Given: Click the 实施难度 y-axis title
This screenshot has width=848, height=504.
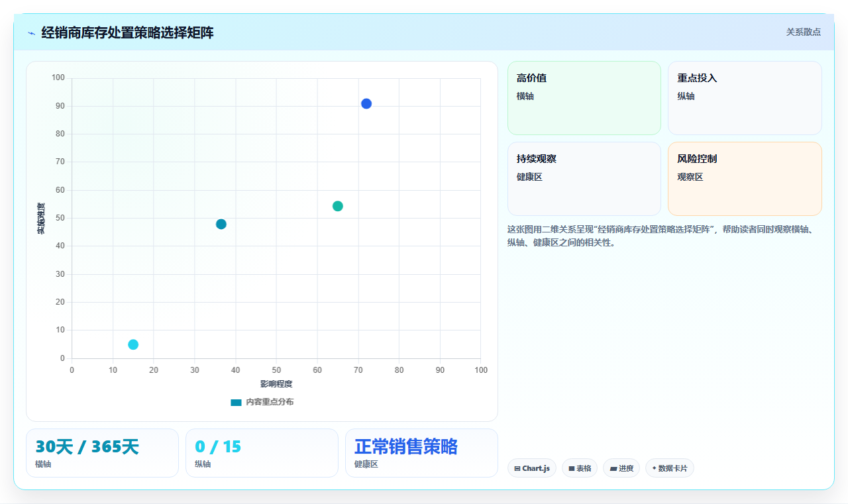Looking at the screenshot, I should 41,219.
